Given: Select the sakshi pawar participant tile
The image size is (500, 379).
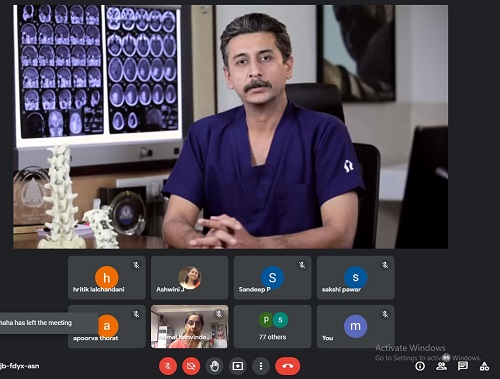Looking at the screenshot, I should click(356, 278).
